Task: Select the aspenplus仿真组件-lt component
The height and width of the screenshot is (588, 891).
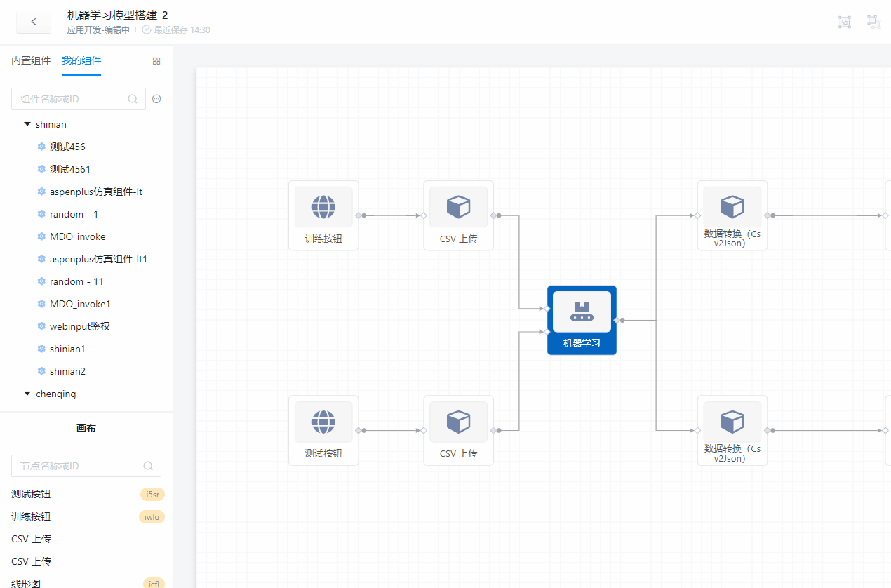Action: coord(95,192)
